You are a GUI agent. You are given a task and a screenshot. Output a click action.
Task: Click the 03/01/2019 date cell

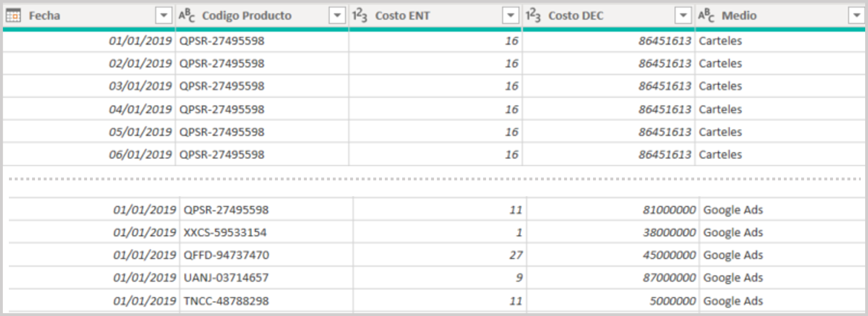tap(140, 86)
